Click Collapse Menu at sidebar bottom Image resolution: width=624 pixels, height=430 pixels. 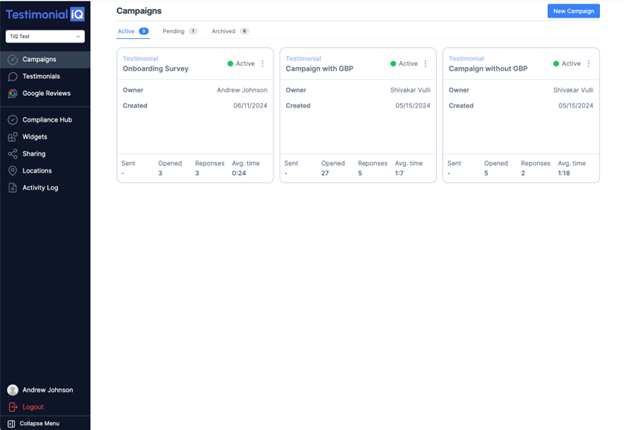click(39, 424)
